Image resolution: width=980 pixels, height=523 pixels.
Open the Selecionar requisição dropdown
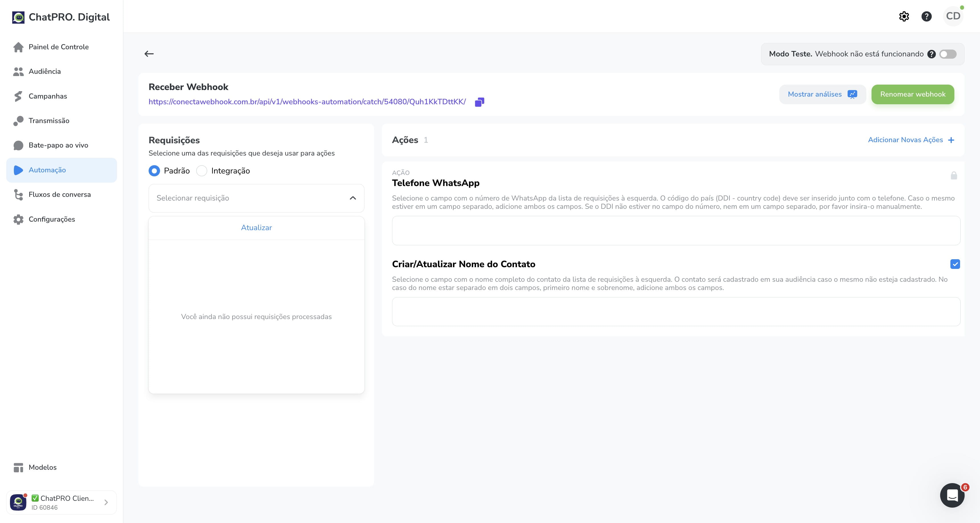coord(257,198)
